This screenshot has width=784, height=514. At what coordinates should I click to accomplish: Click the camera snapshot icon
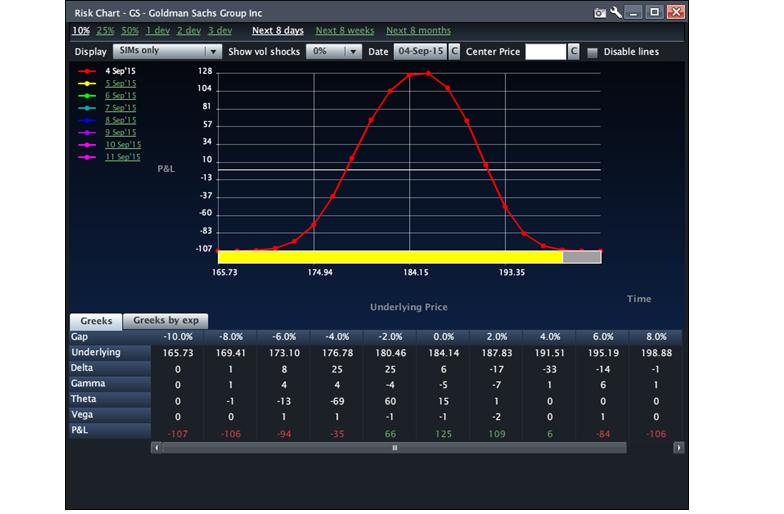click(600, 13)
